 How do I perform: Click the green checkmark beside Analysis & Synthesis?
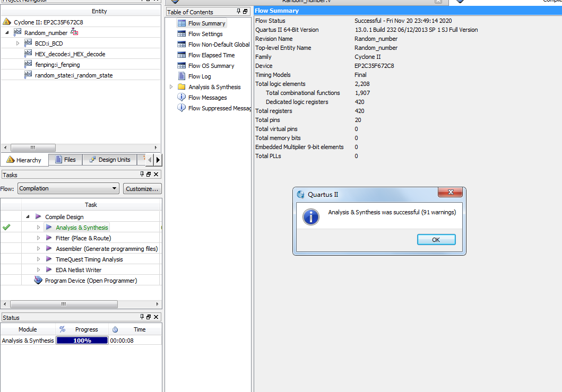tap(6, 227)
